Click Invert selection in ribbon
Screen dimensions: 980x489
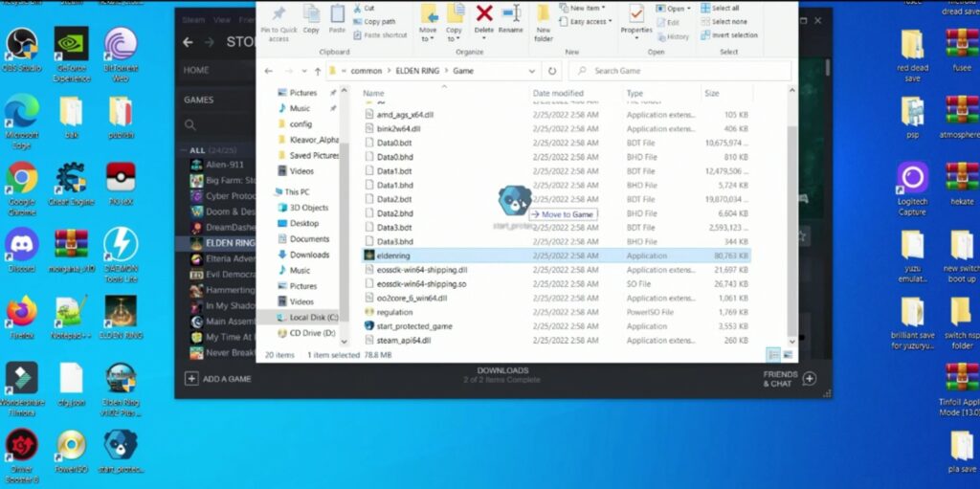tap(729, 35)
